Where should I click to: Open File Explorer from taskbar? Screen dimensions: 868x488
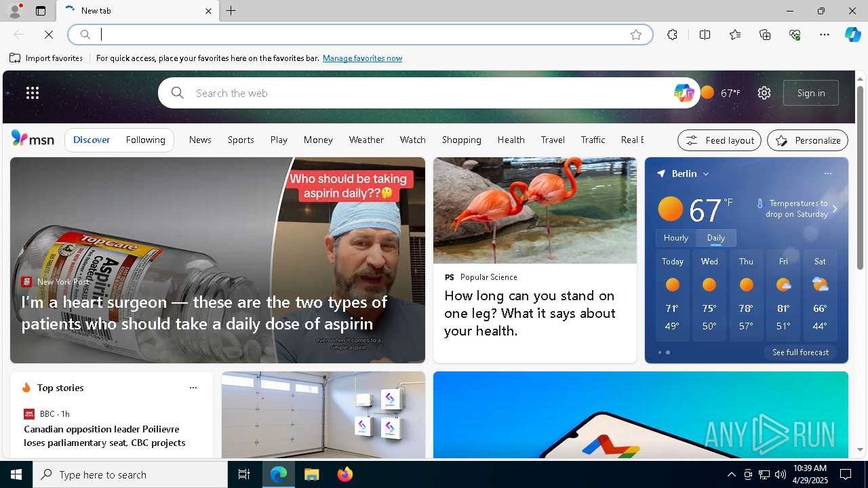pos(312,474)
